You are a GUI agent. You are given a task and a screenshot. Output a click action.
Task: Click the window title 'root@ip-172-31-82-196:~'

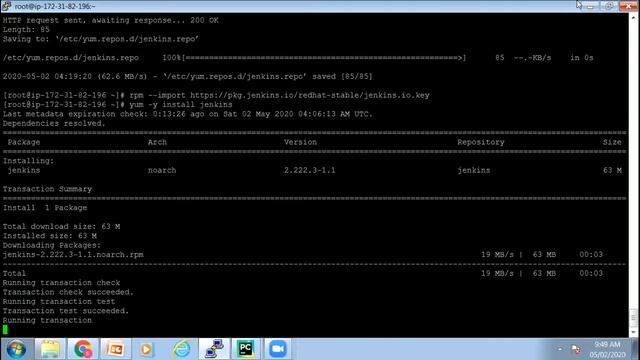55,6
